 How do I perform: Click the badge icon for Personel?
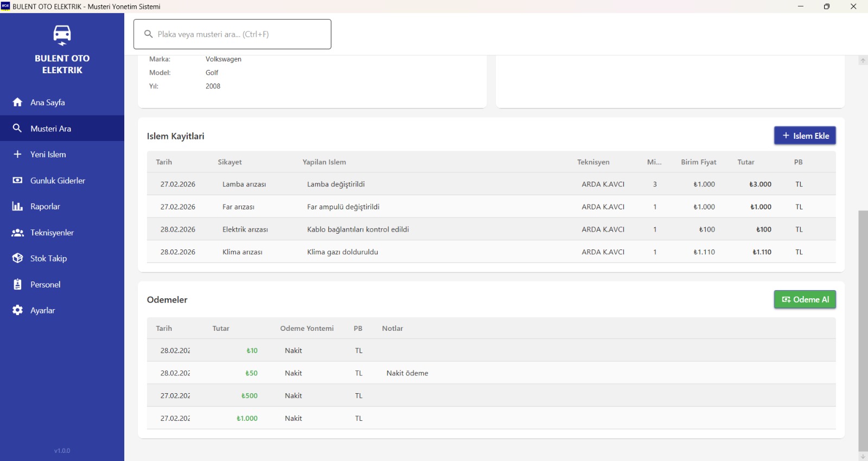click(17, 285)
